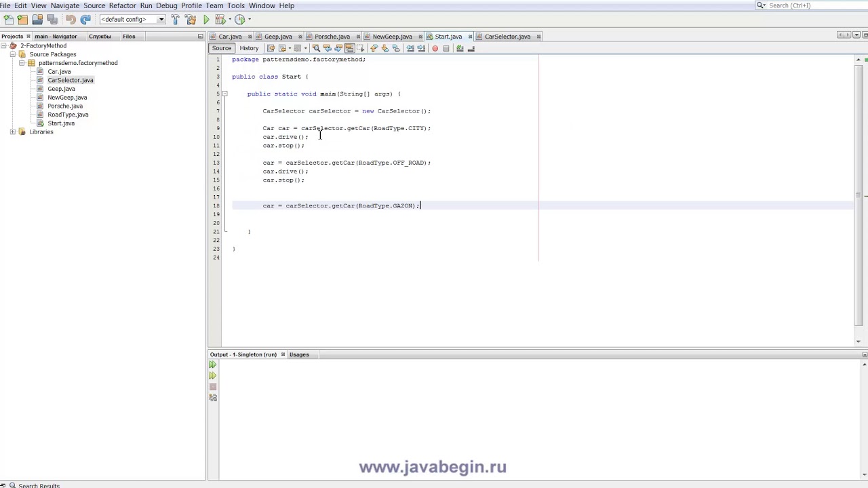Click Shift Line Right icon
Screen dimensions: 868x488
pos(421,48)
